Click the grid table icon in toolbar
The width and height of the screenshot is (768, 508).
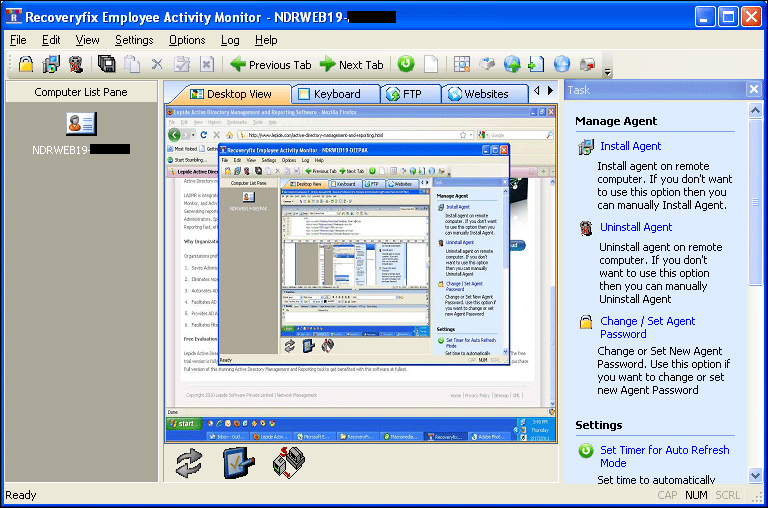click(x=461, y=64)
